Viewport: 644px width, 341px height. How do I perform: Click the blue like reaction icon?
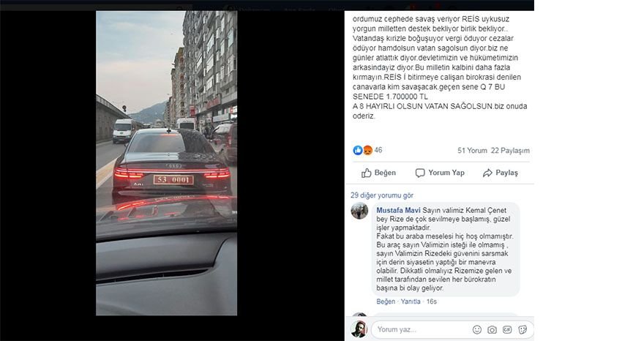(x=357, y=150)
